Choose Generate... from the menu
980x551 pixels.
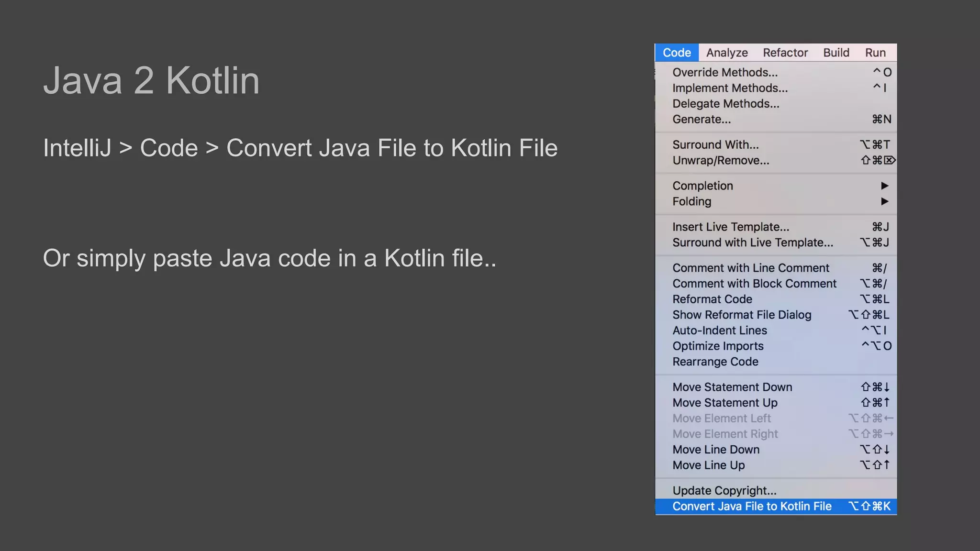pyautogui.click(x=776, y=120)
